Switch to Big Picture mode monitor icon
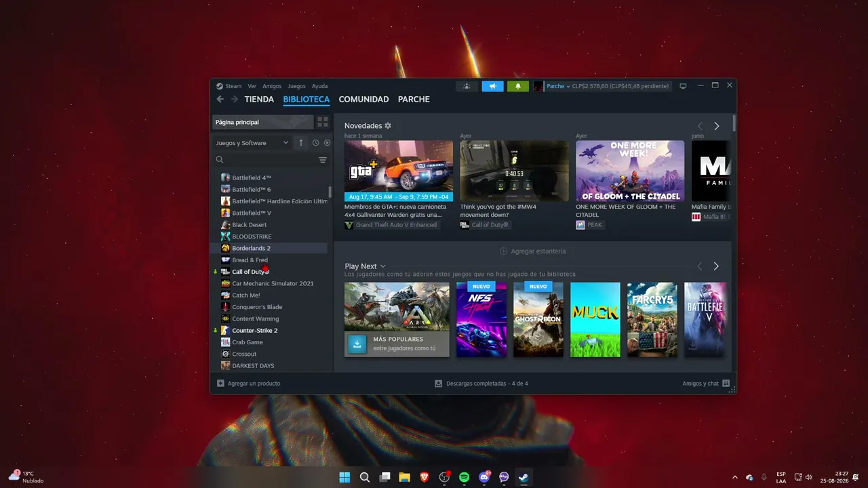868x488 pixels. click(x=683, y=86)
